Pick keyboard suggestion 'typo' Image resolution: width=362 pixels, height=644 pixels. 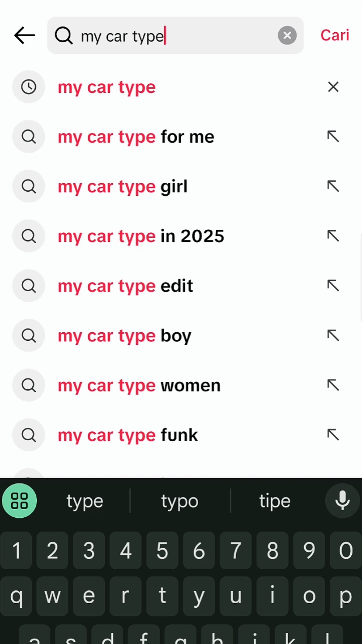click(x=180, y=501)
